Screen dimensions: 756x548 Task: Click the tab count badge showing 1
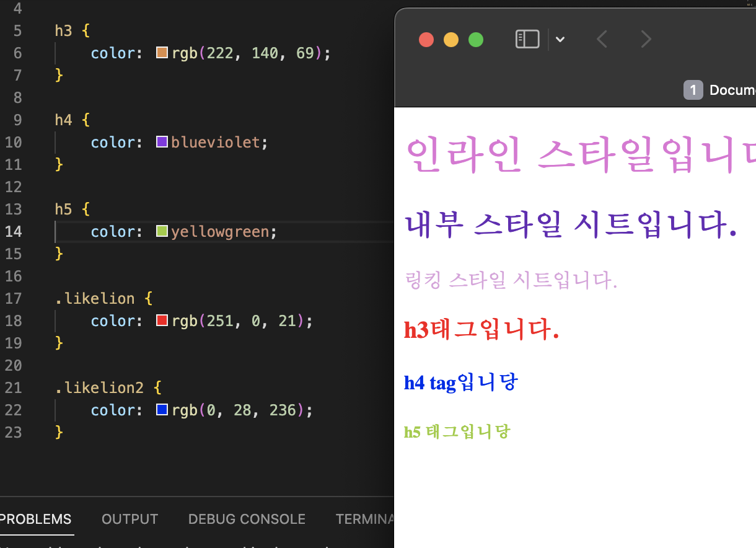click(x=693, y=90)
